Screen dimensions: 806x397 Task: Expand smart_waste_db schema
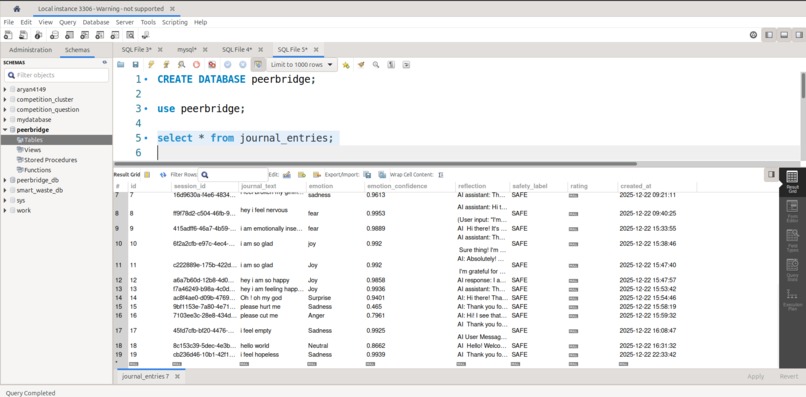5,190
